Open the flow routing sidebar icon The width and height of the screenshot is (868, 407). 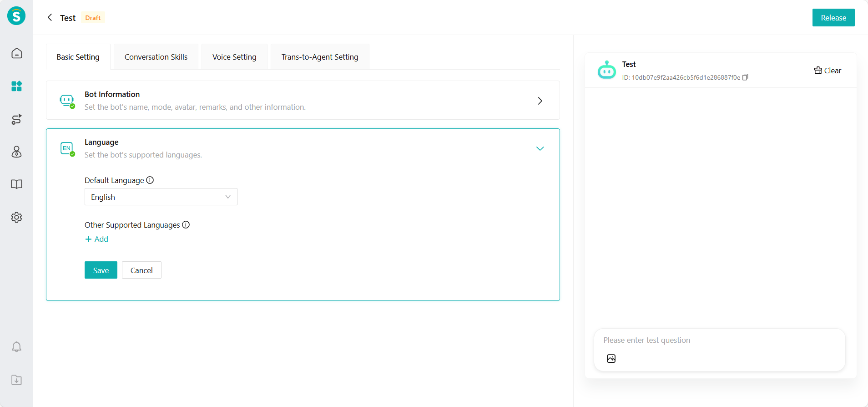pyautogui.click(x=17, y=119)
